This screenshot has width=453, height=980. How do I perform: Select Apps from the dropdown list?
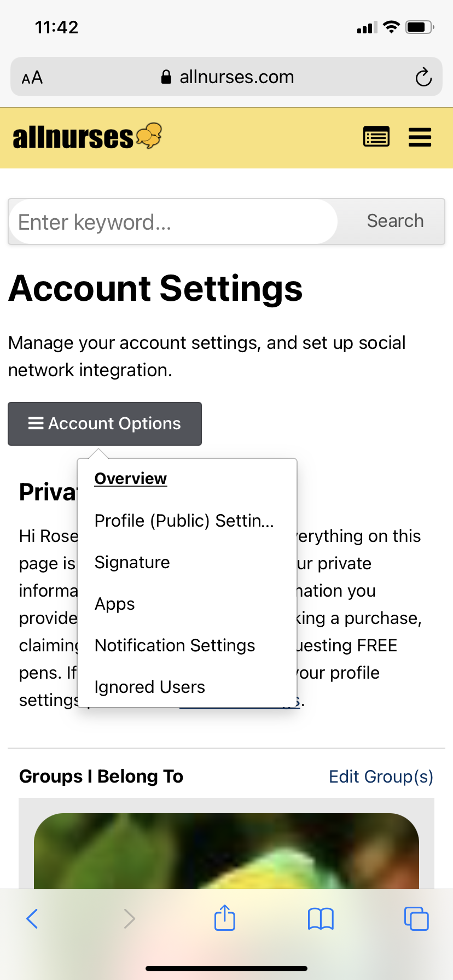pos(114,604)
